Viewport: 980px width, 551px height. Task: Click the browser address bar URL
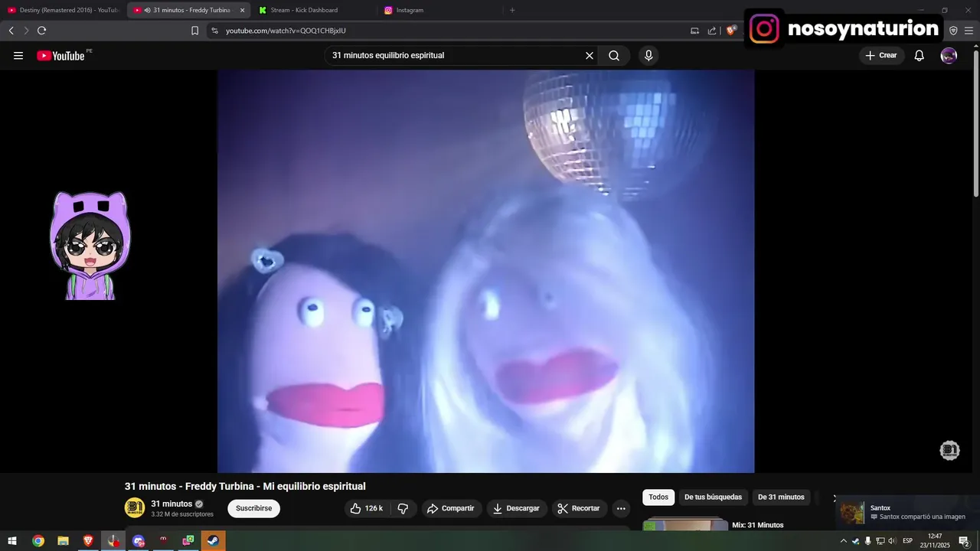click(286, 31)
